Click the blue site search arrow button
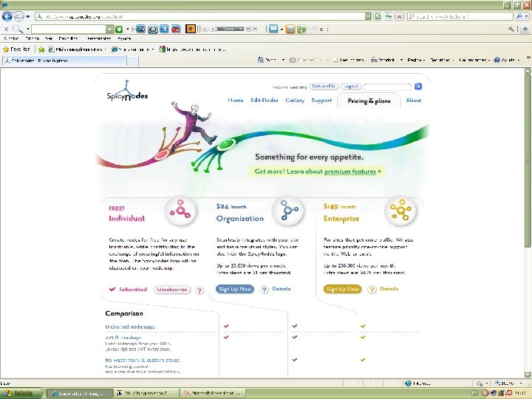The height and width of the screenshot is (399, 532). click(418, 86)
